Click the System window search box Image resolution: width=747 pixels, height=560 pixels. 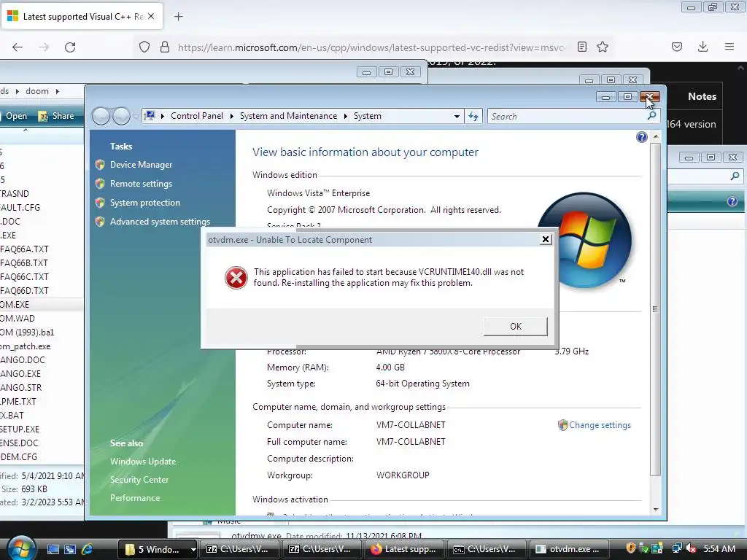565,116
